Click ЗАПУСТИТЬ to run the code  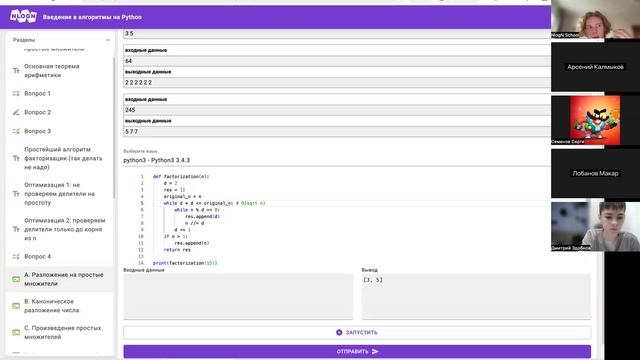[357, 332]
